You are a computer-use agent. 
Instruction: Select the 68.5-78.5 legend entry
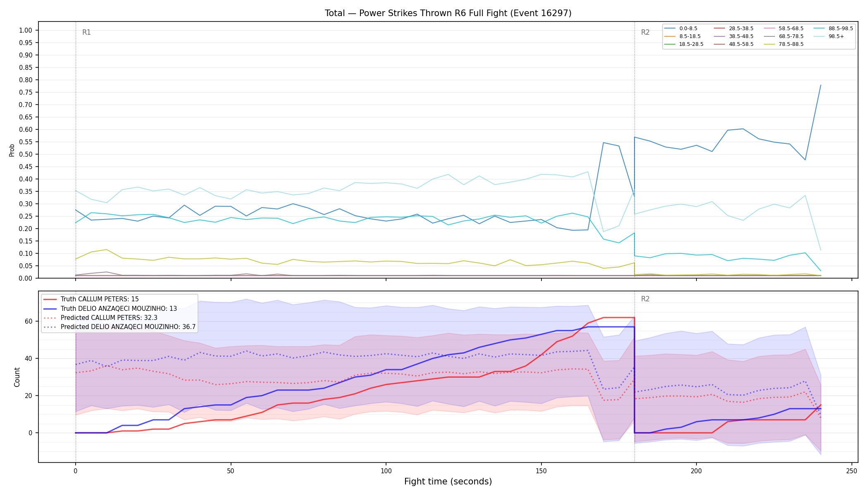pyautogui.click(x=784, y=36)
